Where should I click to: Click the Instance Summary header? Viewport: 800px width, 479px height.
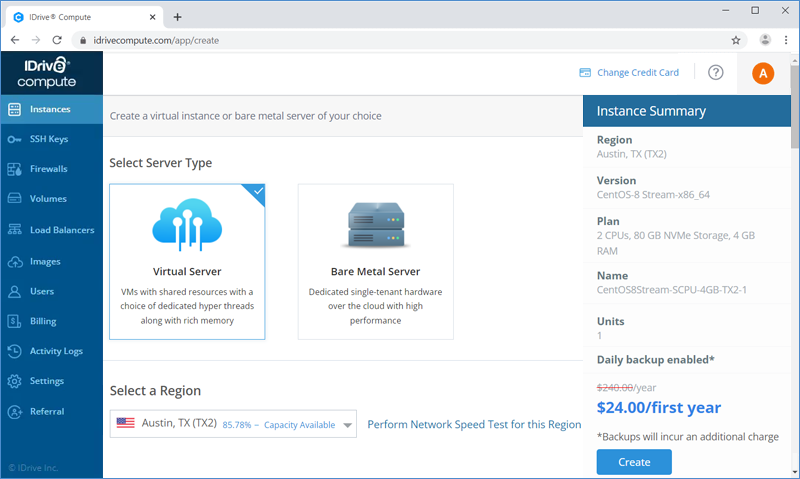pyautogui.click(x=687, y=111)
